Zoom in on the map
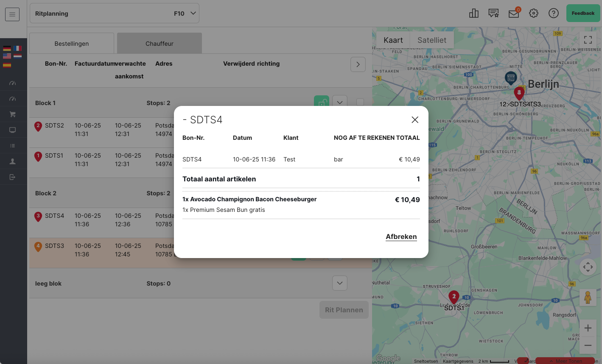This screenshot has width=602, height=364. pos(588,328)
